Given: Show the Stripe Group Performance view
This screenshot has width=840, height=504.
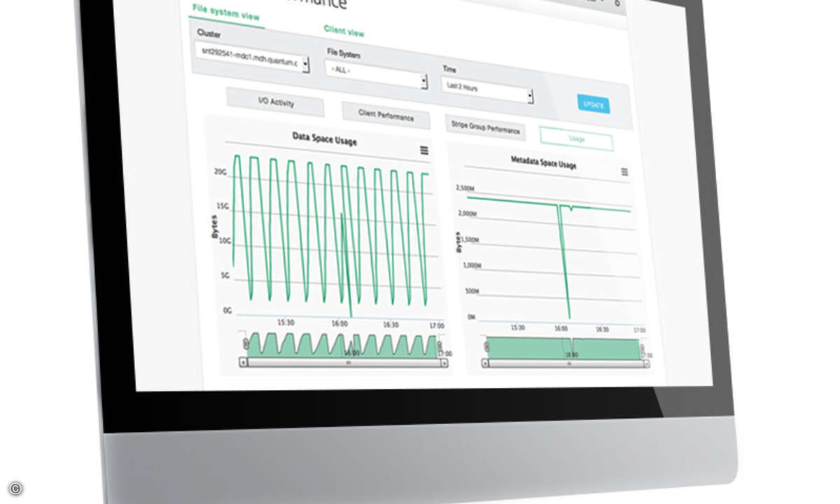Looking at the screenshot, I should 486,129.
